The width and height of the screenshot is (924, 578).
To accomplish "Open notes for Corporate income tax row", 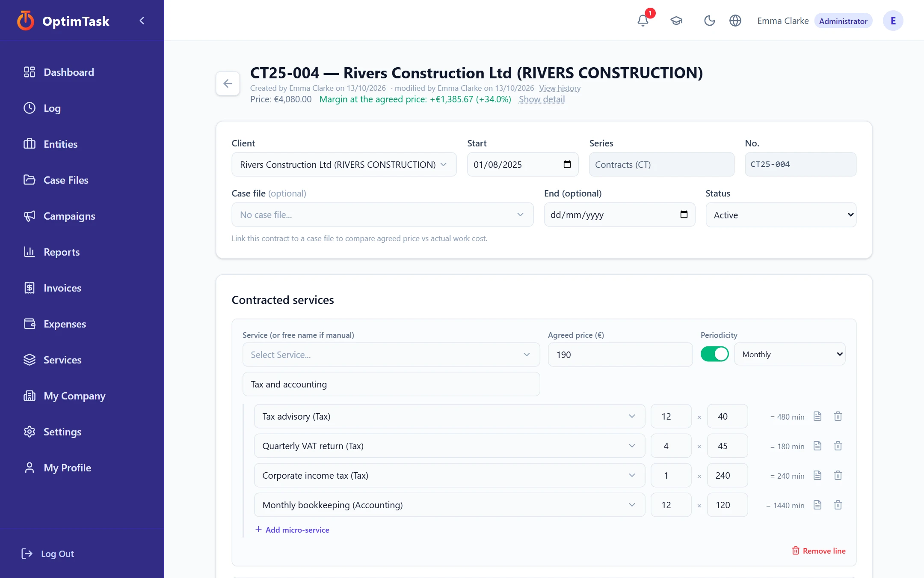I will [x=817, y=475].
